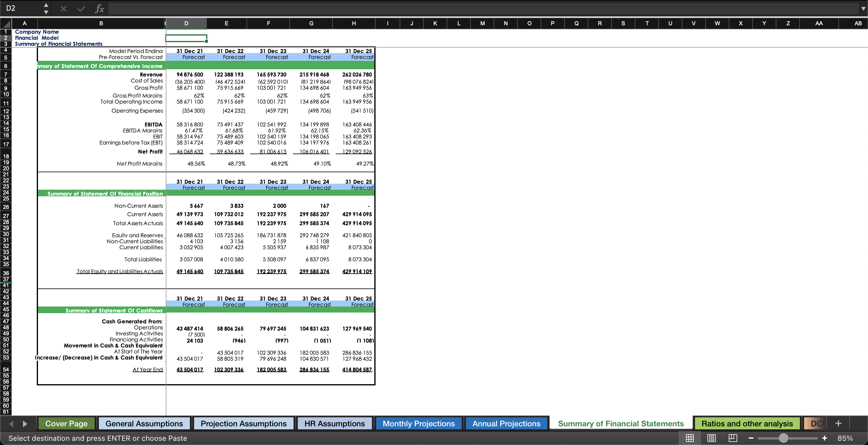Image resolution: width=868 pixels, height=445 pixels.
Task: Add a new sheet using the plus icon
Action: 838,423
